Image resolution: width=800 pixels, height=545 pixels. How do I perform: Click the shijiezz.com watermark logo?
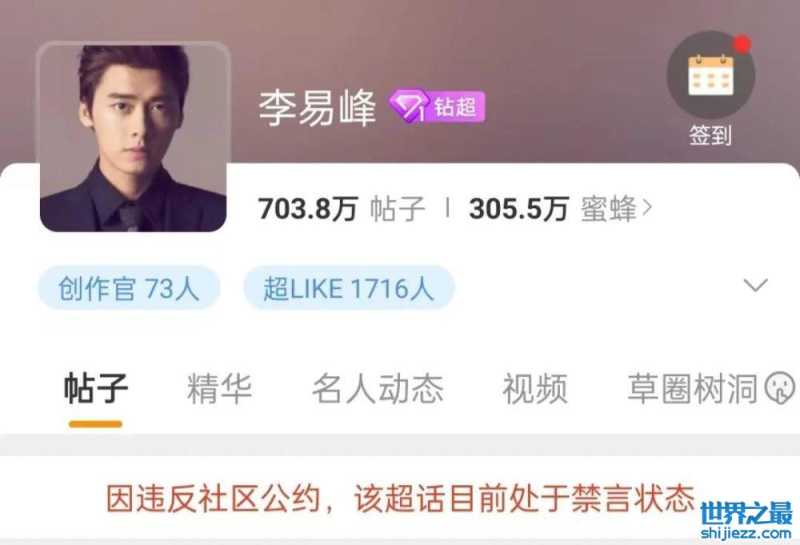tap(746, 520)
